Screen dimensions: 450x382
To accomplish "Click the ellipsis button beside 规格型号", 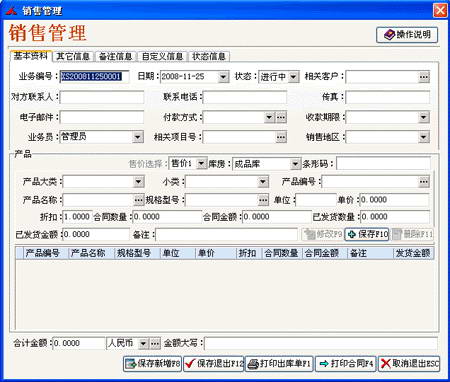I will tap(263, 200).
